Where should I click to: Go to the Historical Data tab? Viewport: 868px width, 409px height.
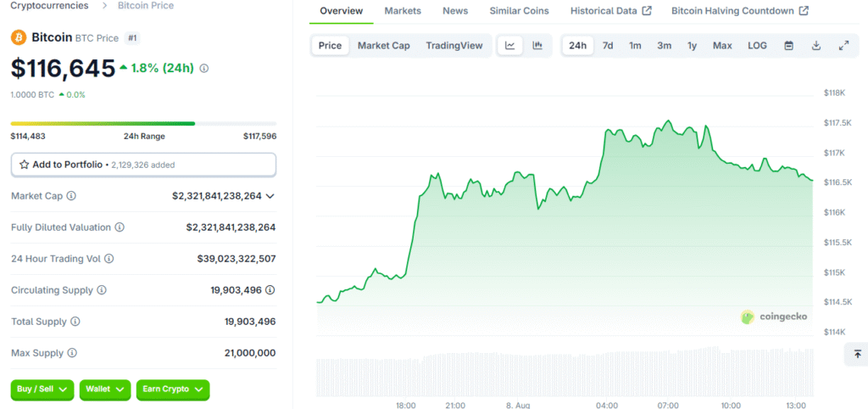click(610, 11)
